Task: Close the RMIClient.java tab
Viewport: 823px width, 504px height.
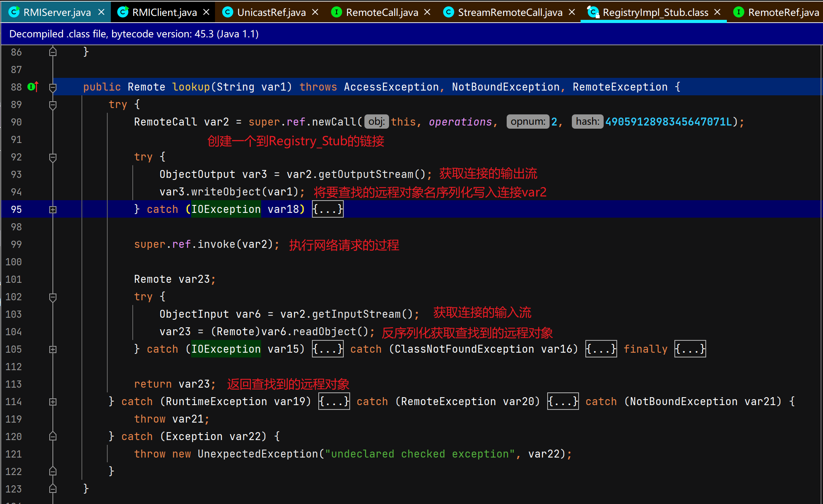Action: click(x=206, y=12)
